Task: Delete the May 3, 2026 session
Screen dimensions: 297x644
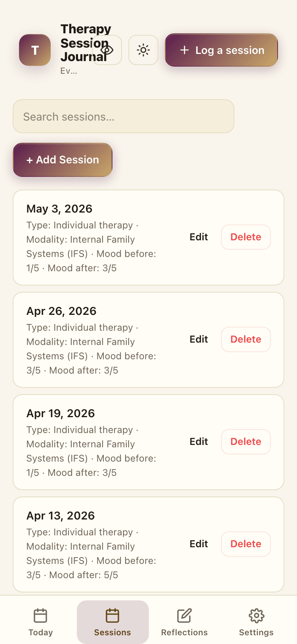Action: 246,237
